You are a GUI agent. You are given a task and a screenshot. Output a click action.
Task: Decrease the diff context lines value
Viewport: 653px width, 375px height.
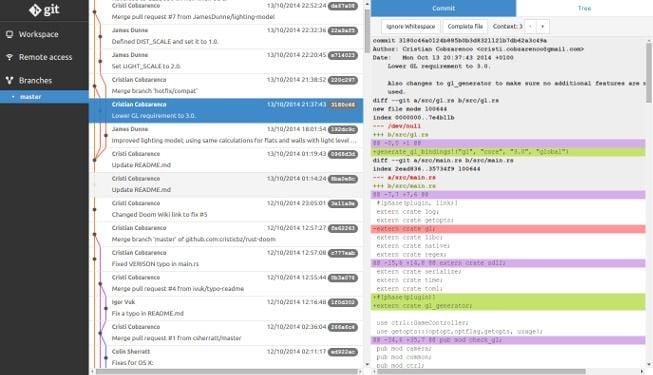(x=530, y=26)
